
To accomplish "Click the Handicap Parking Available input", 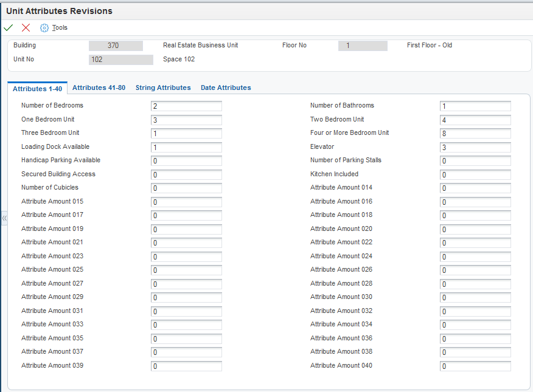I will pyautogui.click(x=186, y=161).
